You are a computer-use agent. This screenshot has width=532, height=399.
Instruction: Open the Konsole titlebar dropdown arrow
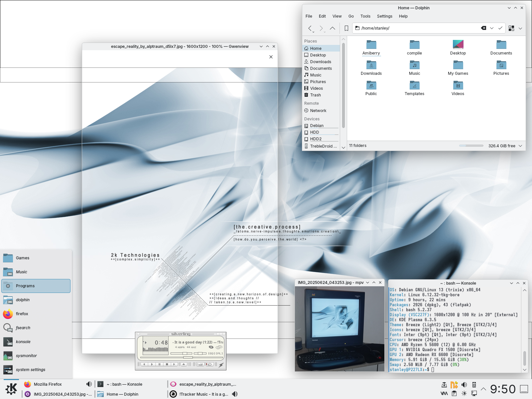pyautogui.click(x=511, y=283)
